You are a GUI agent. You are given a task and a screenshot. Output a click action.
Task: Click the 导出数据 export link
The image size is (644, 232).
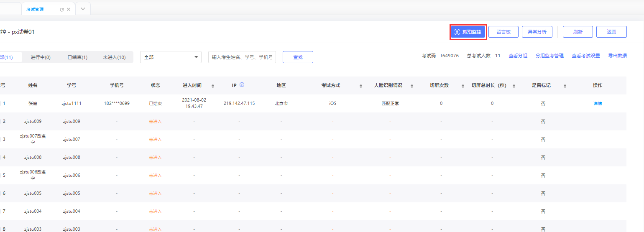point(617,56)
